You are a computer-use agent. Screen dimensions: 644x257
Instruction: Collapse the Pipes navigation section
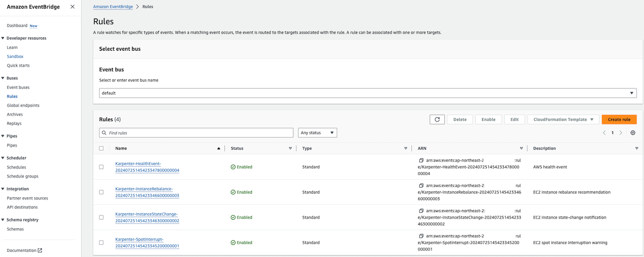click(3, 136)
